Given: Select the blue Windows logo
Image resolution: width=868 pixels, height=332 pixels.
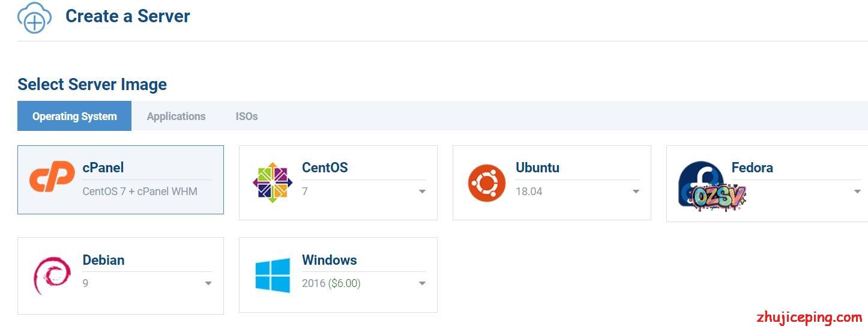Looking at the screenshot, I should click(x=273, y=275).
